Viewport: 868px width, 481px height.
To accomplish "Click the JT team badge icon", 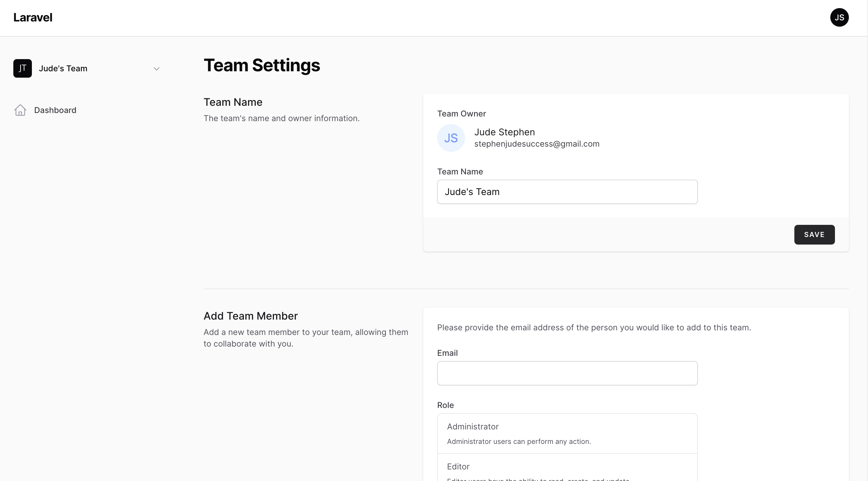I will point(23,68).
